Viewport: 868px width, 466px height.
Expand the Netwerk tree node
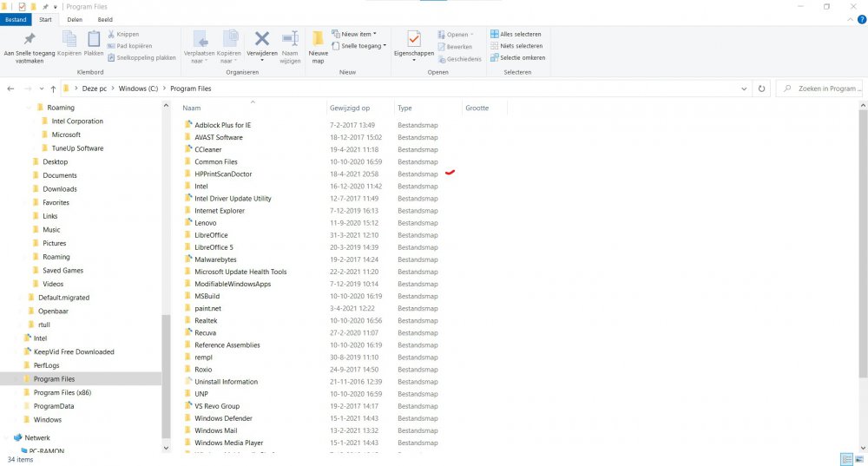tap(8, 437)
